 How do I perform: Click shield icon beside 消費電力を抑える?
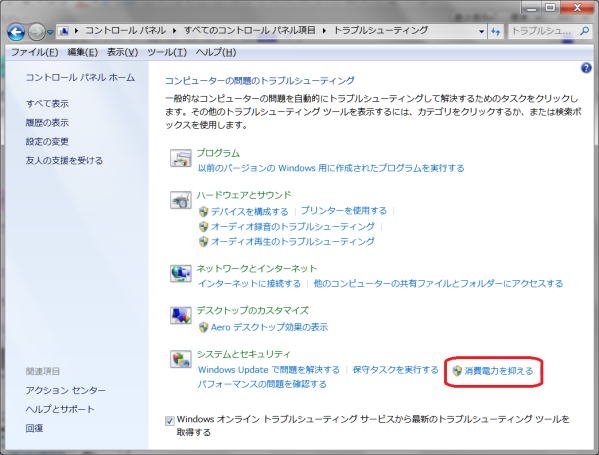point(457,371)
